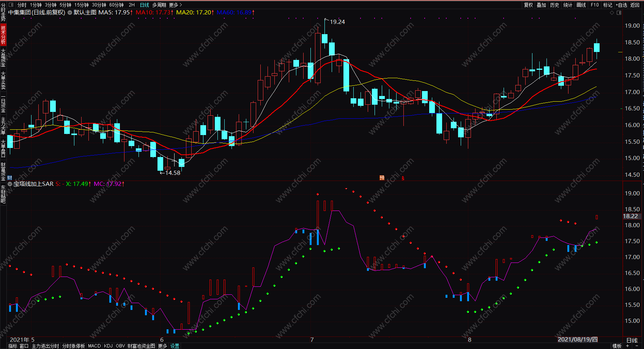Open 统计 statistics button
The height and width of the screenshot is (349, 644).
click(x=568, y=5)
